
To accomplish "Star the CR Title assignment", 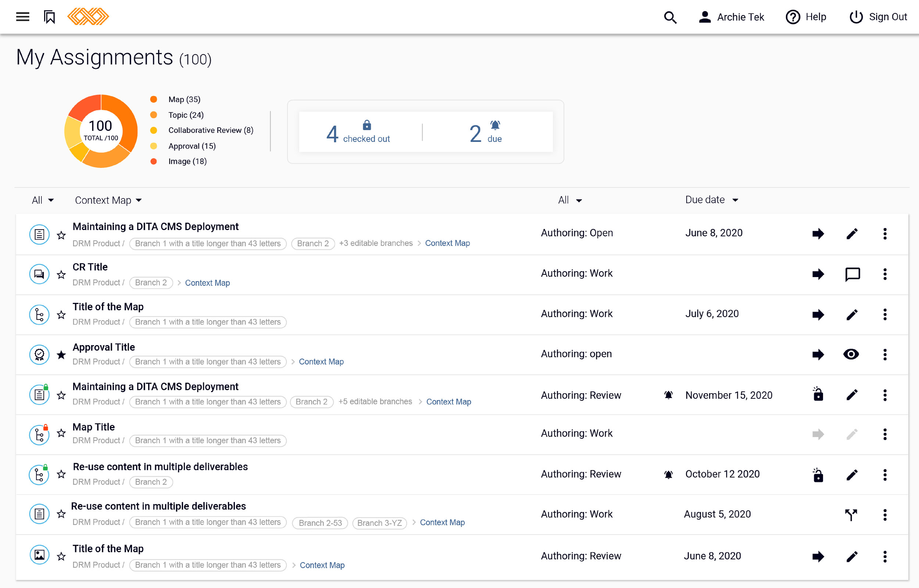I will [x=61, y=275].
